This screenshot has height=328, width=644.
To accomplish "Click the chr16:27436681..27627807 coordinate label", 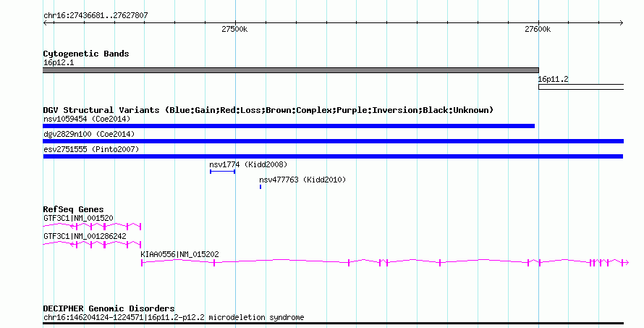I will click(96, 16).
